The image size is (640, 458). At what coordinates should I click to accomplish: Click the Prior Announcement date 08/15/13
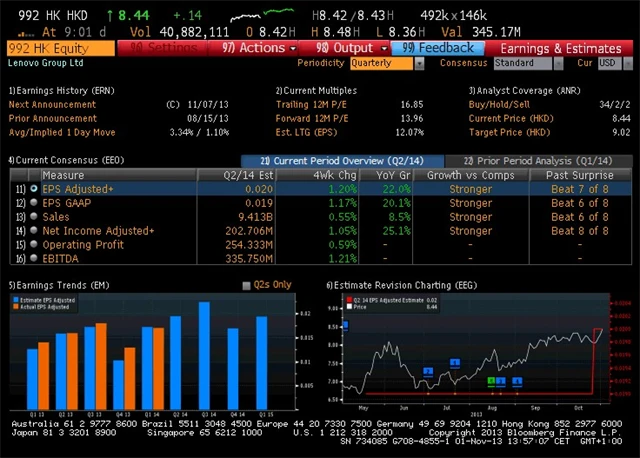pyautogui.click(x=208, y=118)
